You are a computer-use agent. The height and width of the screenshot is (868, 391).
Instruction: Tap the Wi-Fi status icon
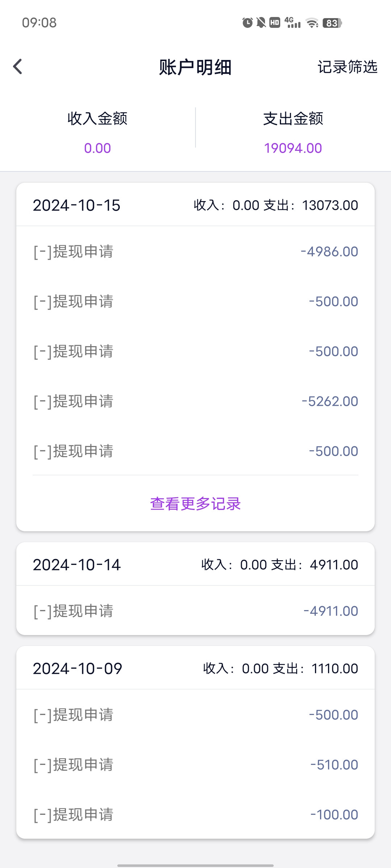tap(312, 23)
